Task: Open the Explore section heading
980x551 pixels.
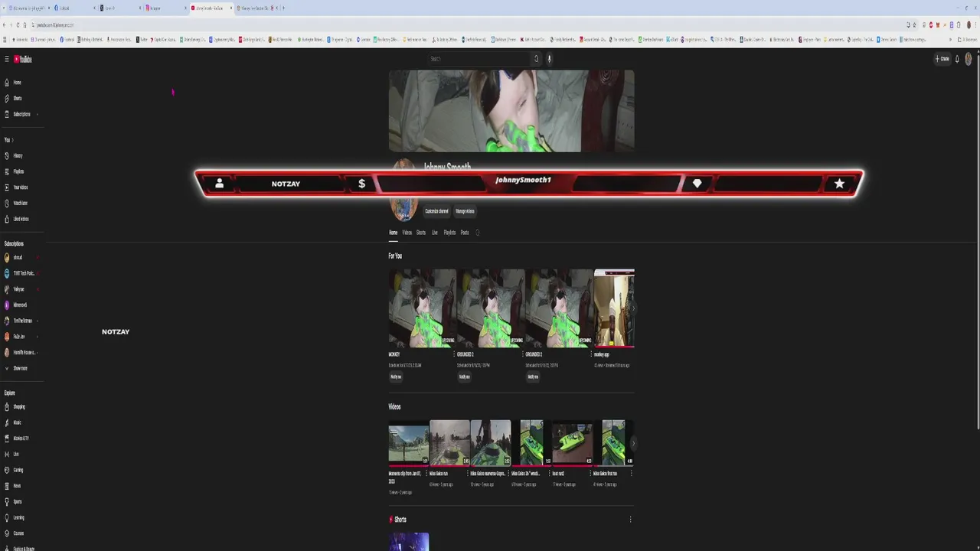Action: click(x=9, y=393)
